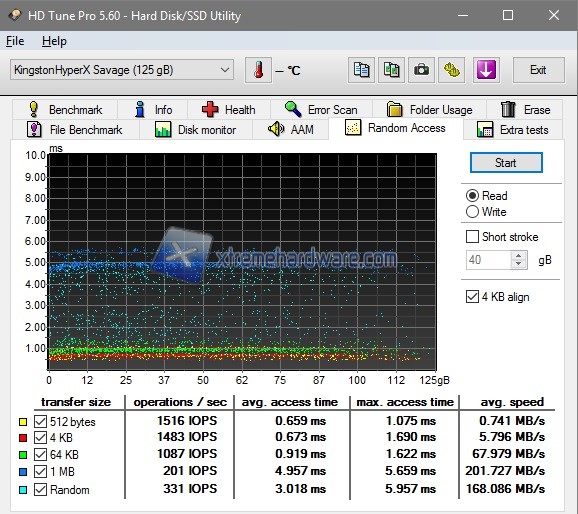Viewport: 578px width, 514px height.
Task: Open the Help menu
Action: coord(54,41)
